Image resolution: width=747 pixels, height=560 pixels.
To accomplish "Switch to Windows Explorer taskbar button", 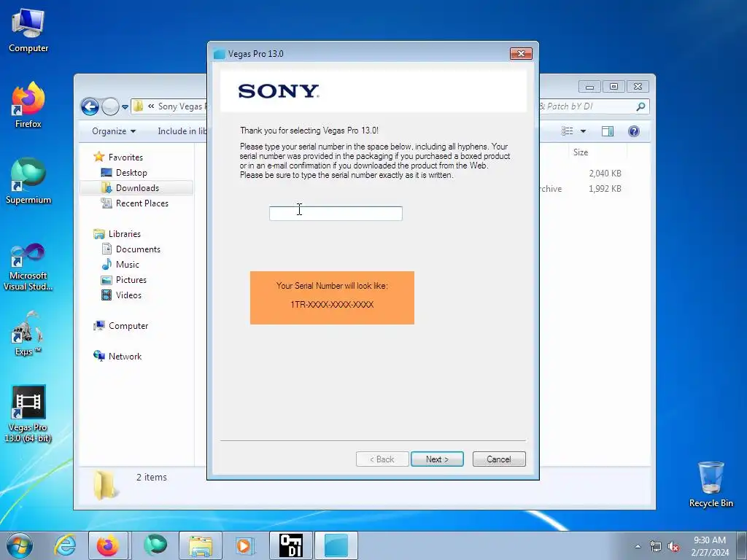I will [201, 545].
